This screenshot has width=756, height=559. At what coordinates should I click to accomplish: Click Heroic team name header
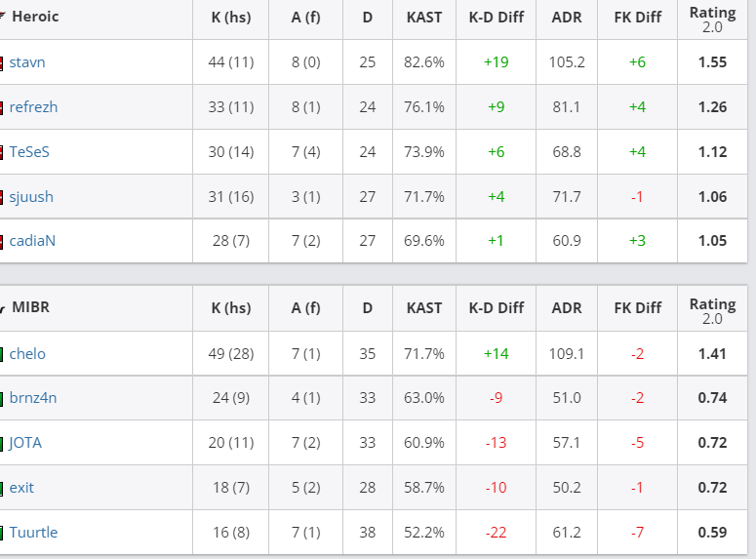35,17
